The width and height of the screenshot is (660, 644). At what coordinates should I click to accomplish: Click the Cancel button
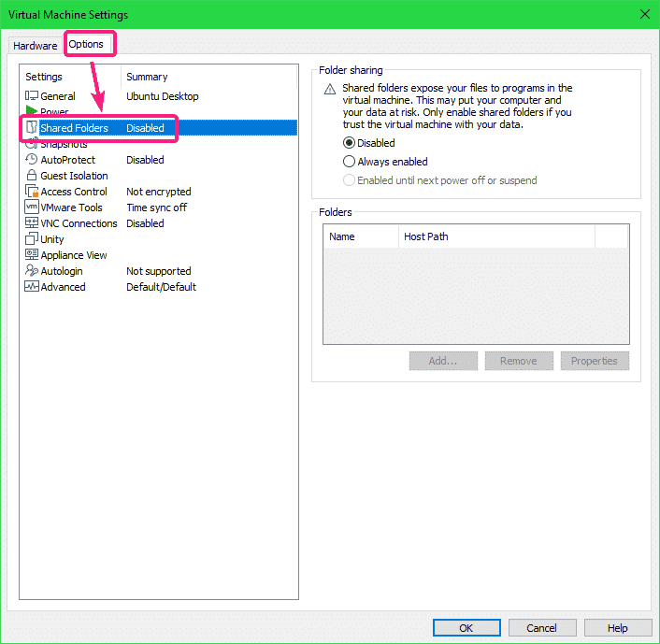(x=541, y=628)
